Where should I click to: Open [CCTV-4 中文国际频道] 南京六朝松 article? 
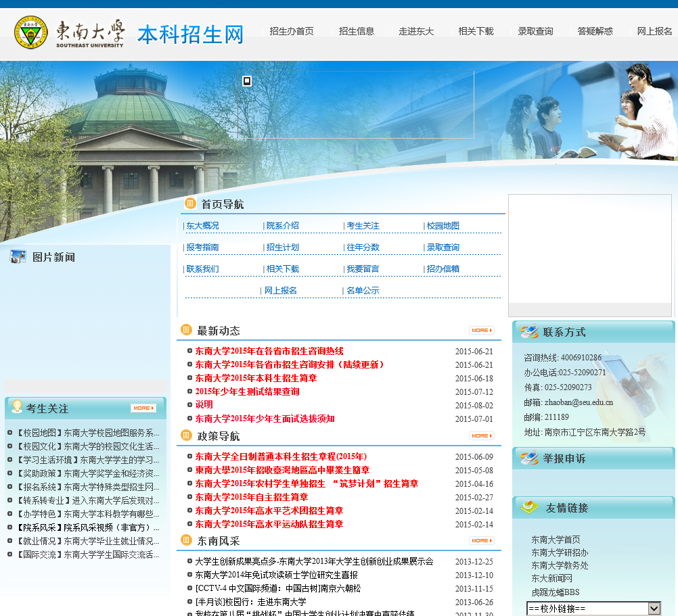coord(278,588)
